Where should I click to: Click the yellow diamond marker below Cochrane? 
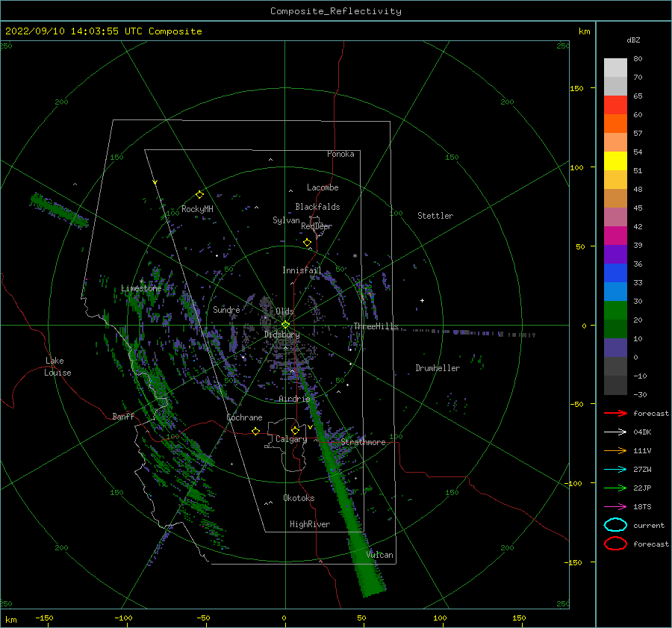click(x=255, y=431)
